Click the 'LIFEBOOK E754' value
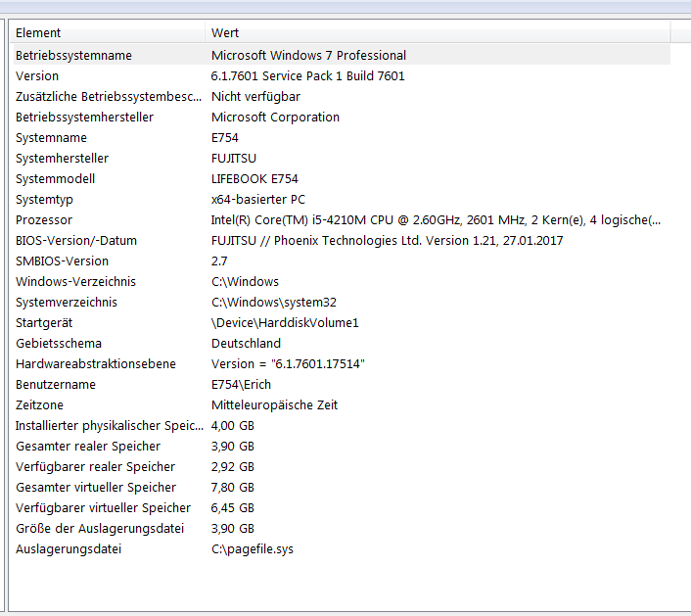This screenshot has width=691, height=616. click(254, 179)
